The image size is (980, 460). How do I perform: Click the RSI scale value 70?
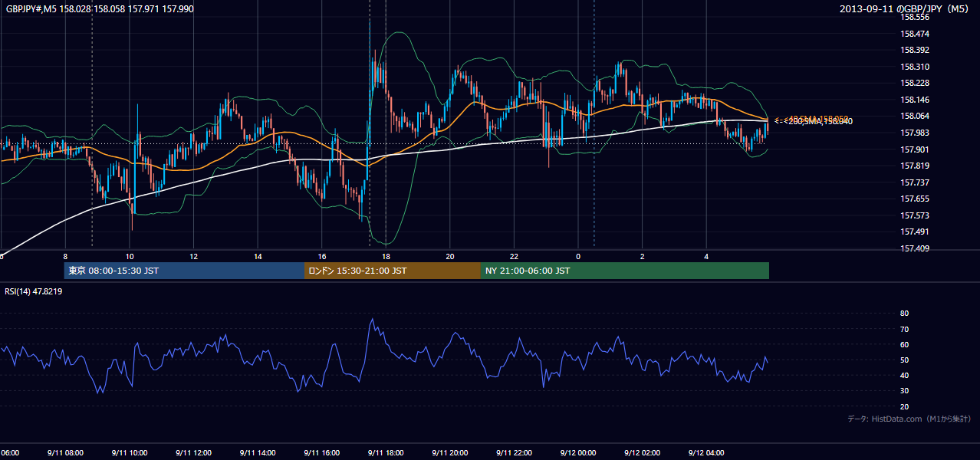(904, 329)
